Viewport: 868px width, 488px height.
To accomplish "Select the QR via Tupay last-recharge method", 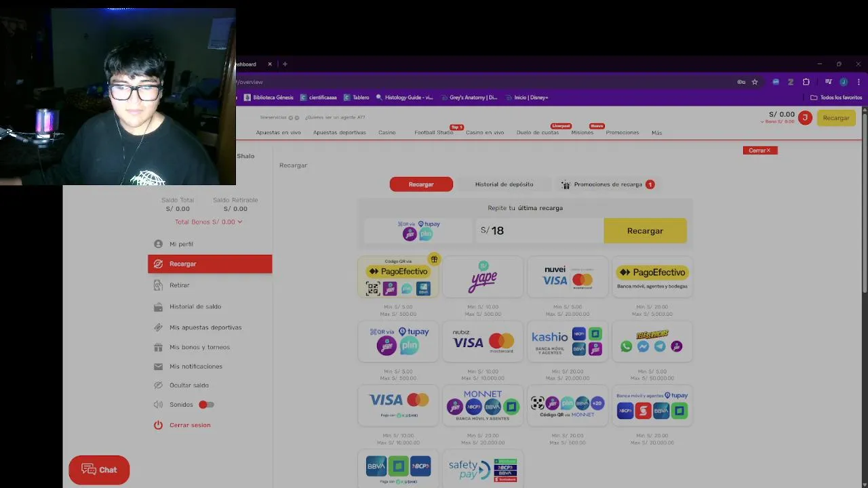I will tap(418, 230).
